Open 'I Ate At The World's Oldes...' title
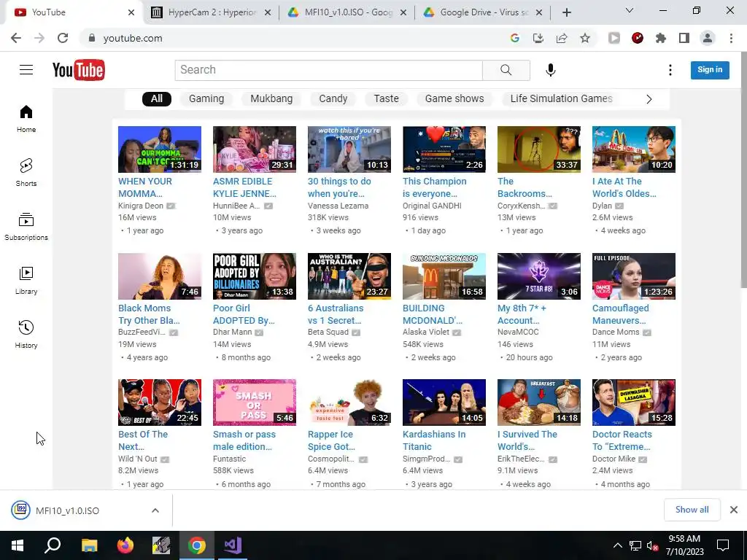 [x=624, y=187]
